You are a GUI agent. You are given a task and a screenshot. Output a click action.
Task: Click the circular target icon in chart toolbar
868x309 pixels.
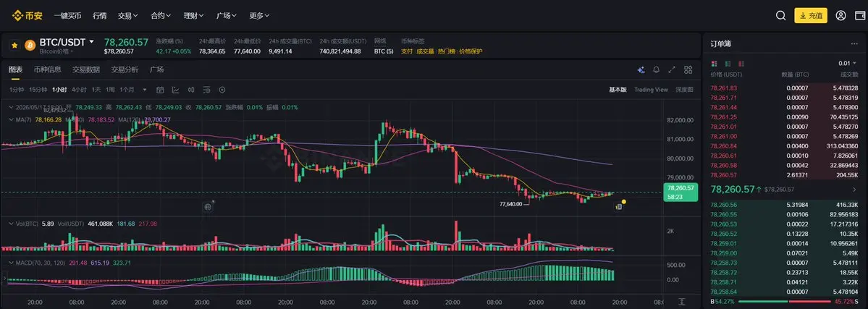pos(222,90)
